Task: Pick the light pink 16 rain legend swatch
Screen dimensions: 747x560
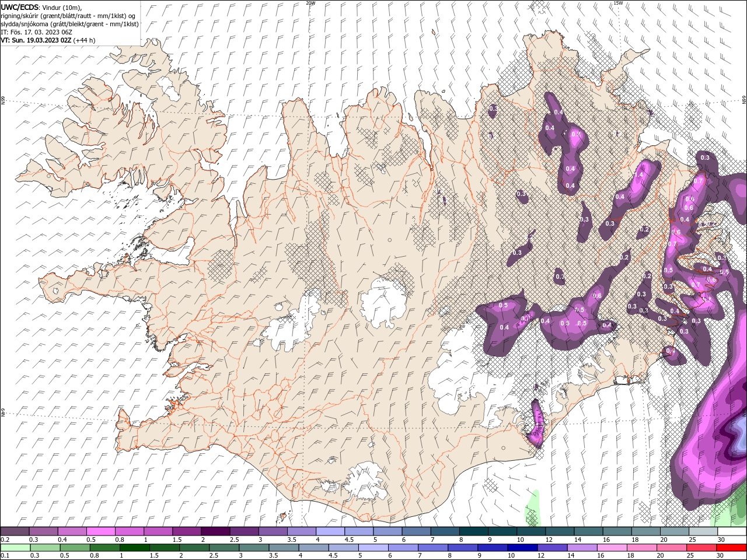Action: [612, 548]
